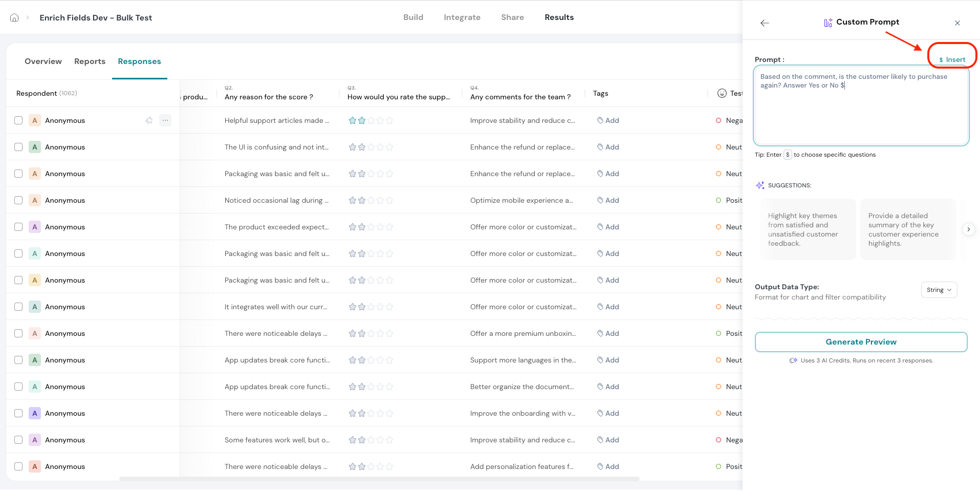980x491 pixels.
Task: Click the Insert variable button
Action: click(x=952, y=59)
